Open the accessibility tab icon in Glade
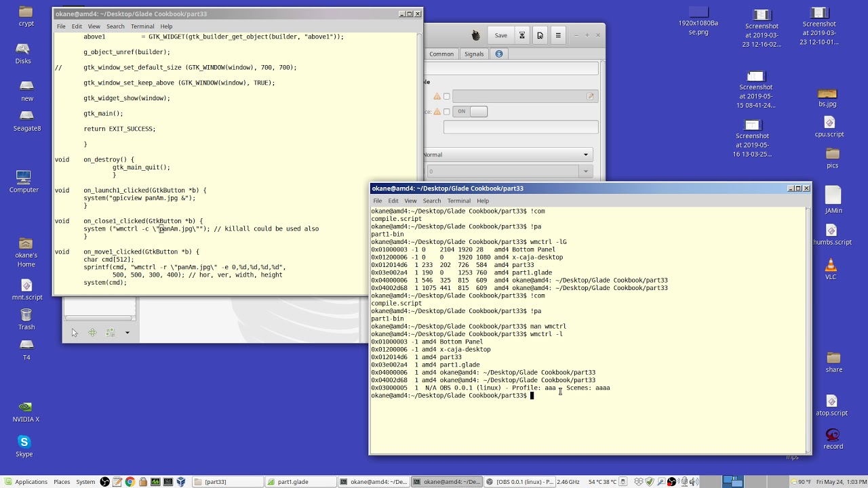Image resolution: width=868 pixels, height=488 pixels. pyautogui.click(x=499, y=54)
